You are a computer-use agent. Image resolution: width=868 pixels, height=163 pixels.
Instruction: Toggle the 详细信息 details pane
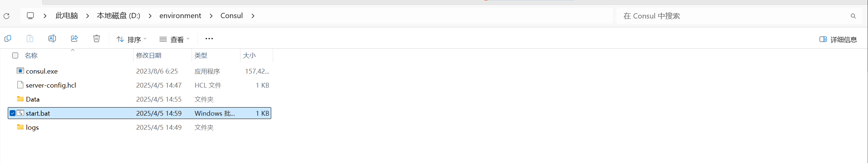click(x=838, y=40)
